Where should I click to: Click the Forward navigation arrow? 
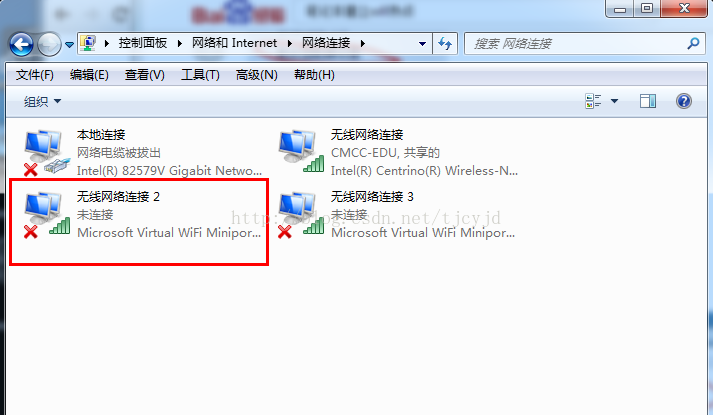point(49,45)
